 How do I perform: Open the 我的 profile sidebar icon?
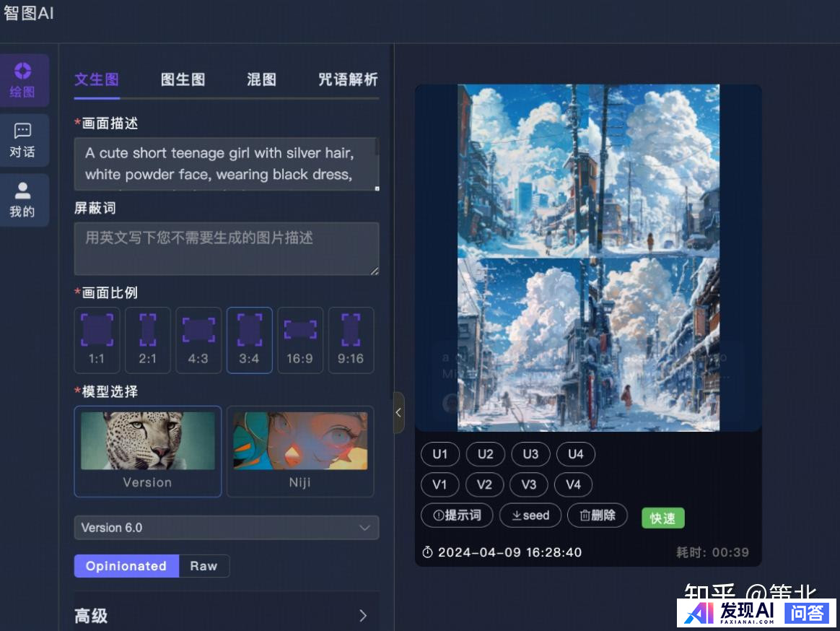pyautogui.click(x=23, y=200)
